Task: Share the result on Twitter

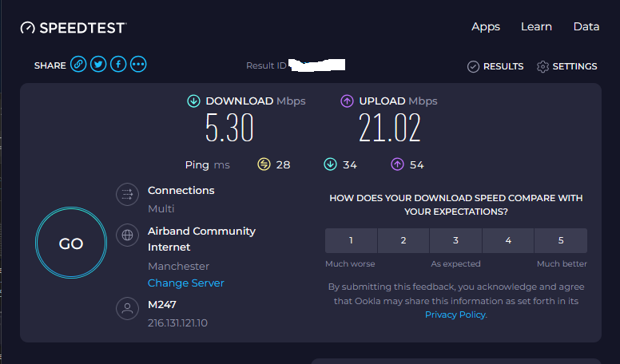Action: tap(98, 64)
